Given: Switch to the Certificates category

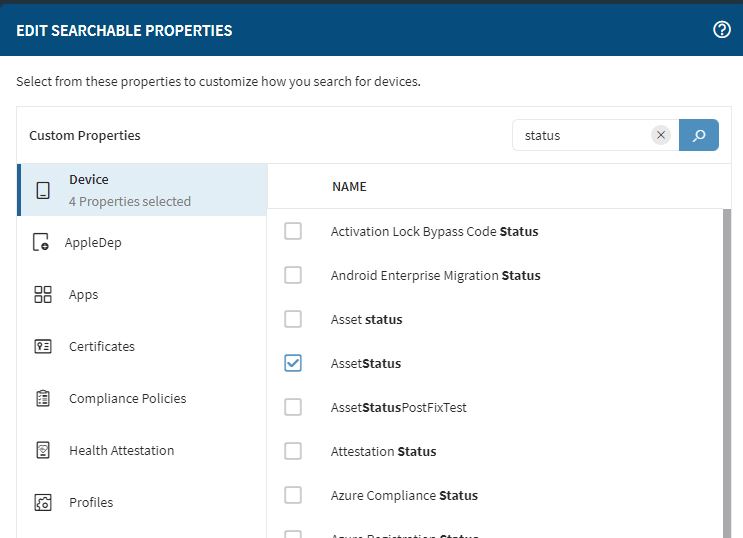Looking at the screenshot, I should 101,346.
